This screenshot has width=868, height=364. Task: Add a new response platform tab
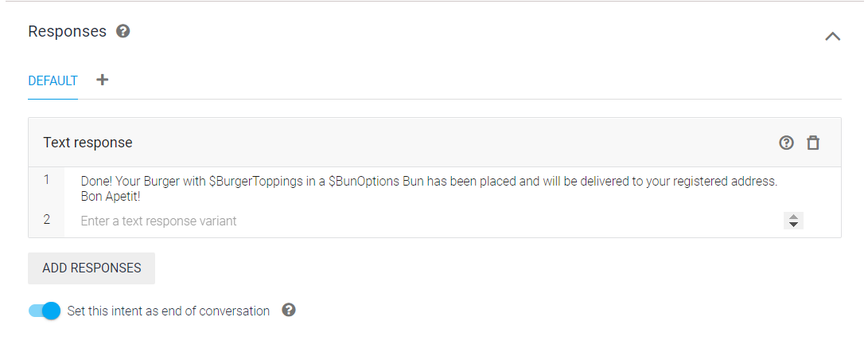click(x=102, y=80)
